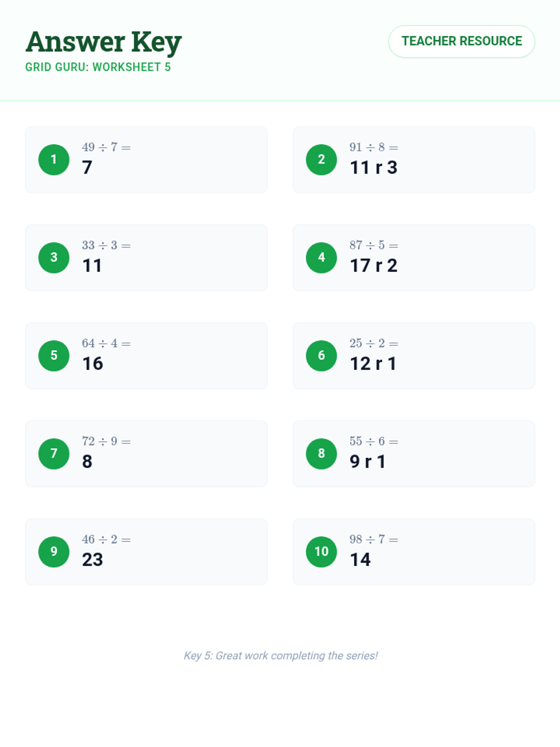The width and height of the screenshot is (560, 747).
Task: Click the green number 2 circle badge
Action: [321, 160]
